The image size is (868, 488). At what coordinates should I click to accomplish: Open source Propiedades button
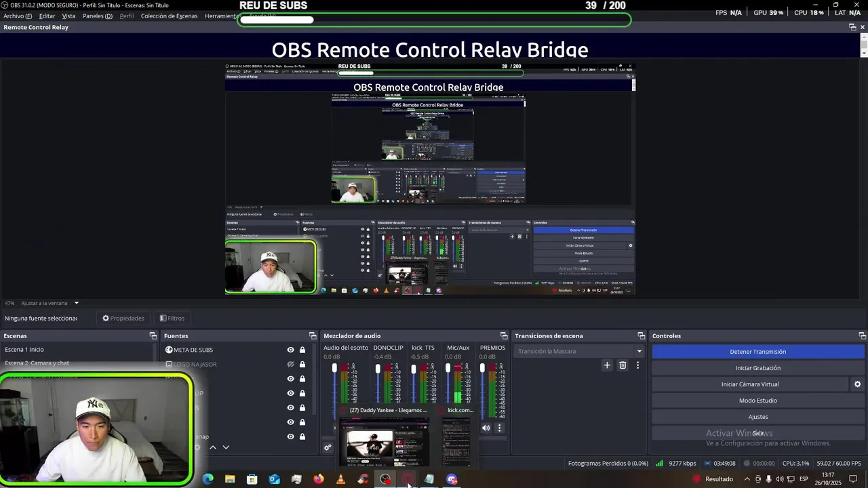click(x=123, y=318)
